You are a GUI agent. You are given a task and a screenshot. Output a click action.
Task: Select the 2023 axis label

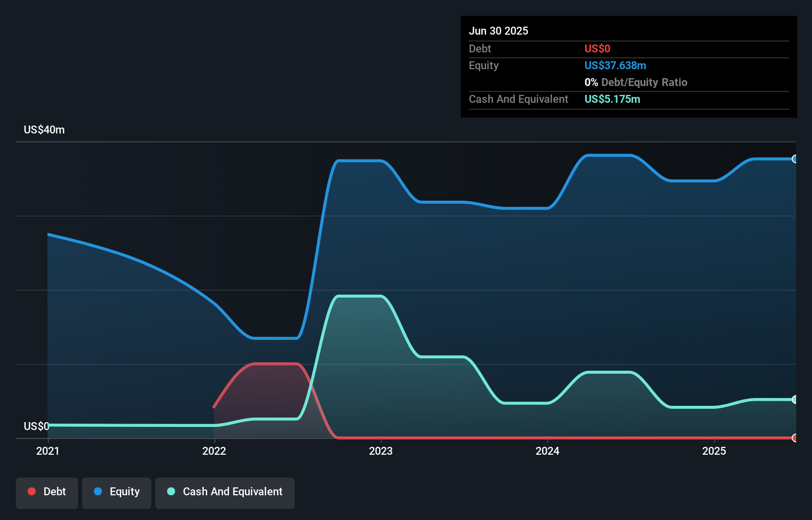tap(381, 451)
